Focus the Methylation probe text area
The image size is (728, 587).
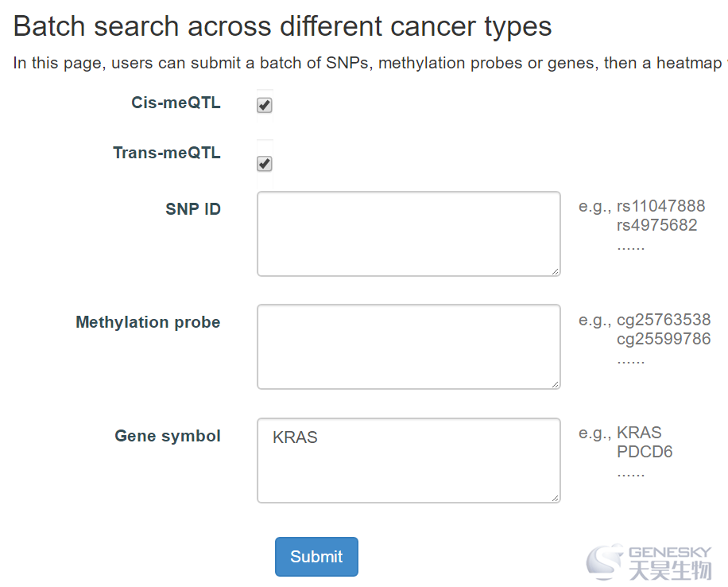tap(409, 347)
